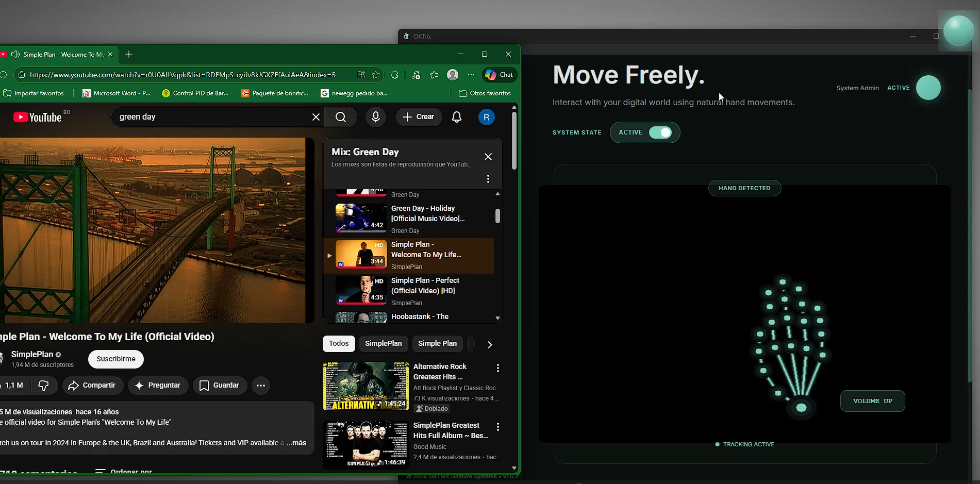Click the Compartir share button
The width and height of the screenshot is (980, 484).
(x=93, y=386)
